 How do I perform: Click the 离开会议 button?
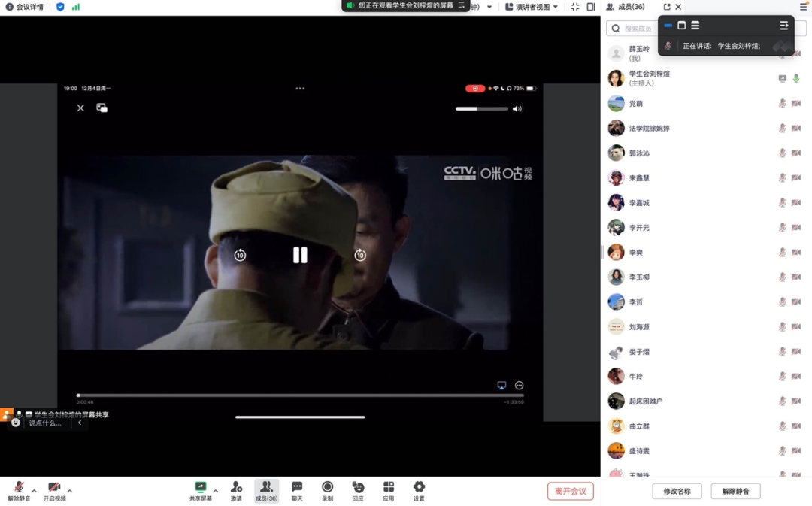(570, 491)
